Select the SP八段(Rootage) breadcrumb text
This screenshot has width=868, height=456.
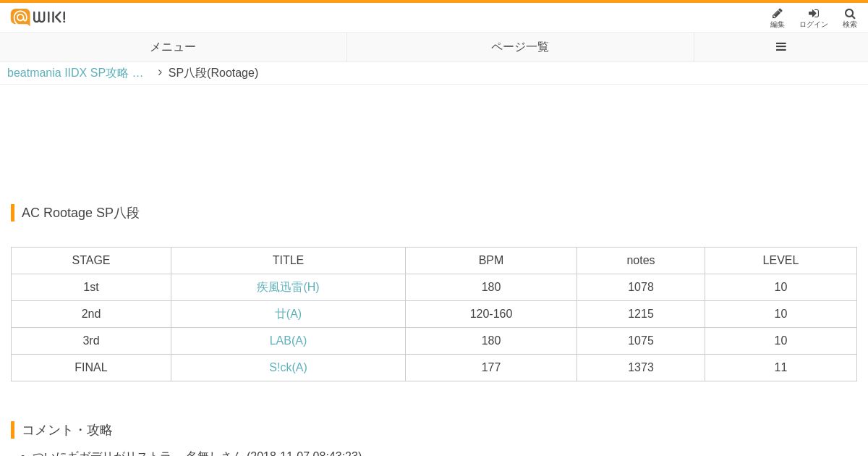coord(213,73)
